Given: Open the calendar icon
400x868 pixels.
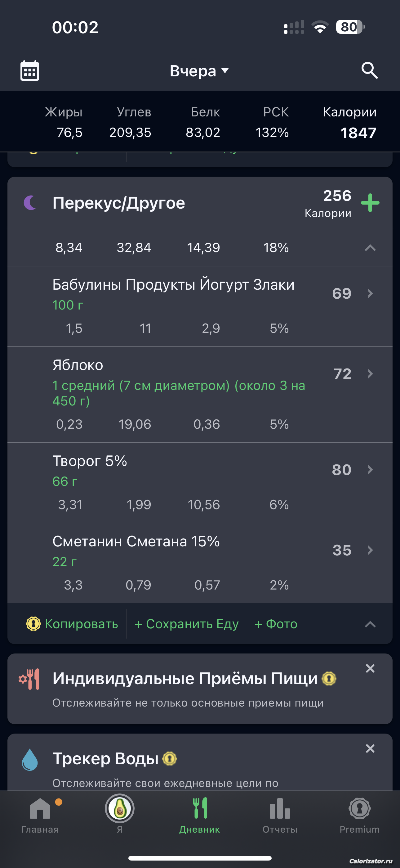Looking at the screenshot, I should pos(30,71).
